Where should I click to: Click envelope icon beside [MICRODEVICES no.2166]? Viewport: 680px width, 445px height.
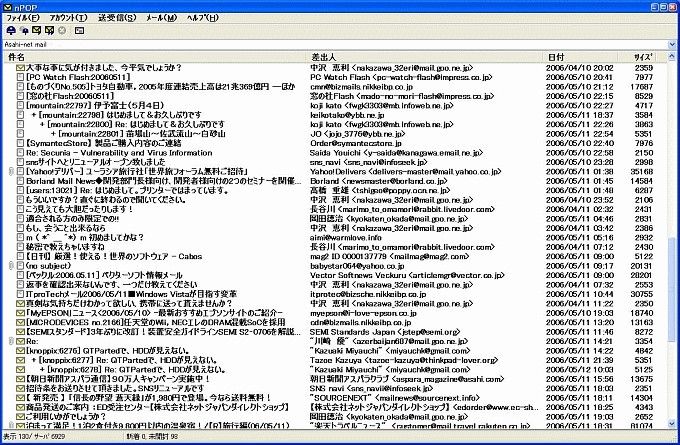coord(20,322)
